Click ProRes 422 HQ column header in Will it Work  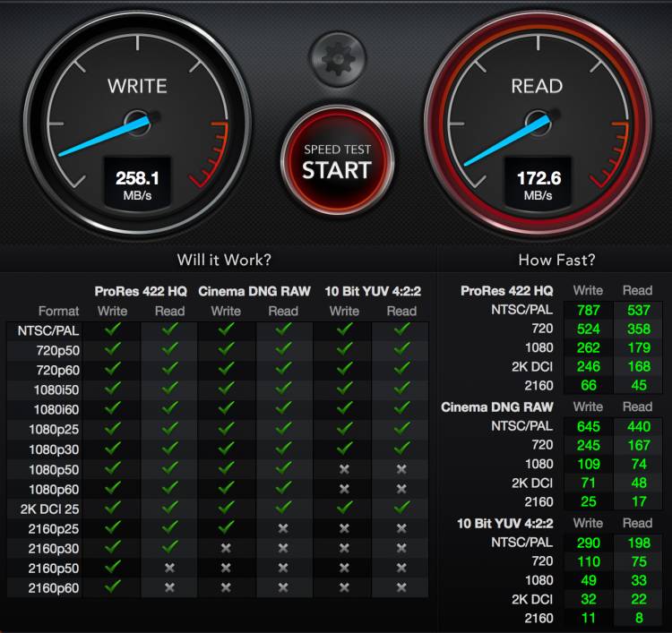click(x=141, y=291)
